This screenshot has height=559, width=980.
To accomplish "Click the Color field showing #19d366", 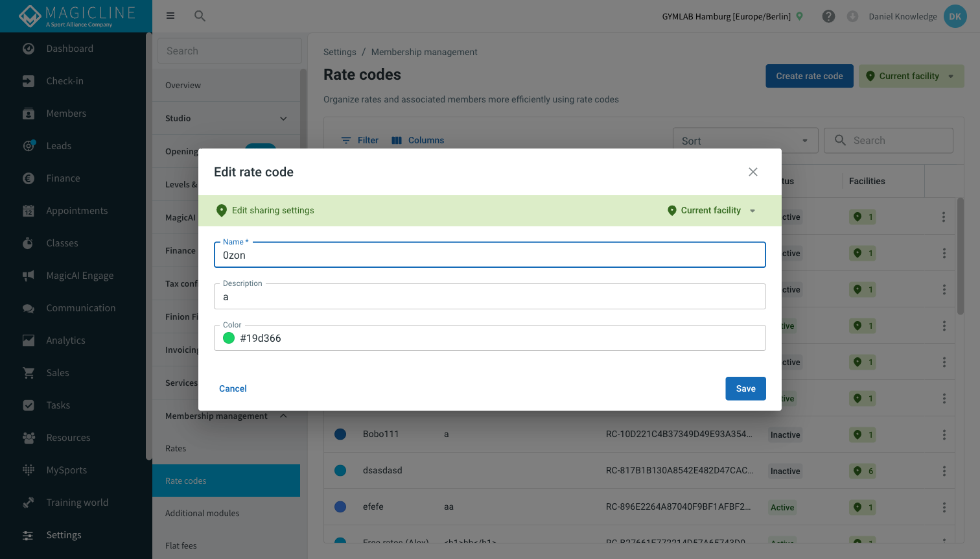I will 490,338.
